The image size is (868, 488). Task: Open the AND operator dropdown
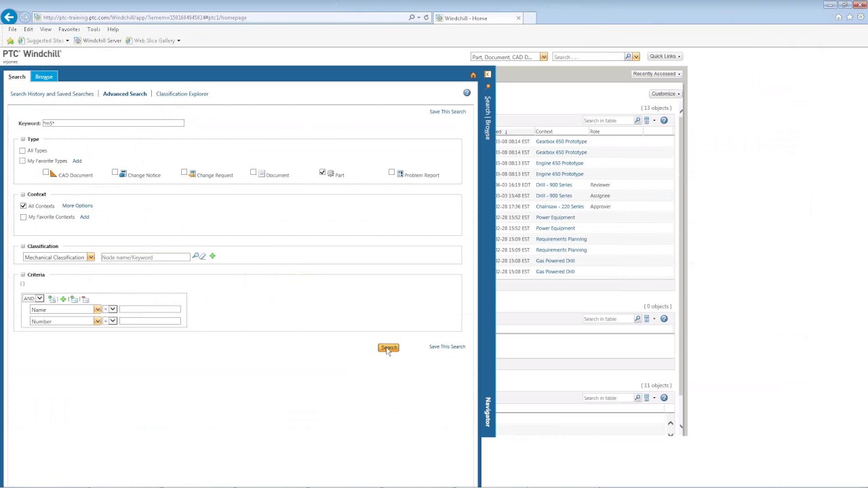[x=40, y=298]
